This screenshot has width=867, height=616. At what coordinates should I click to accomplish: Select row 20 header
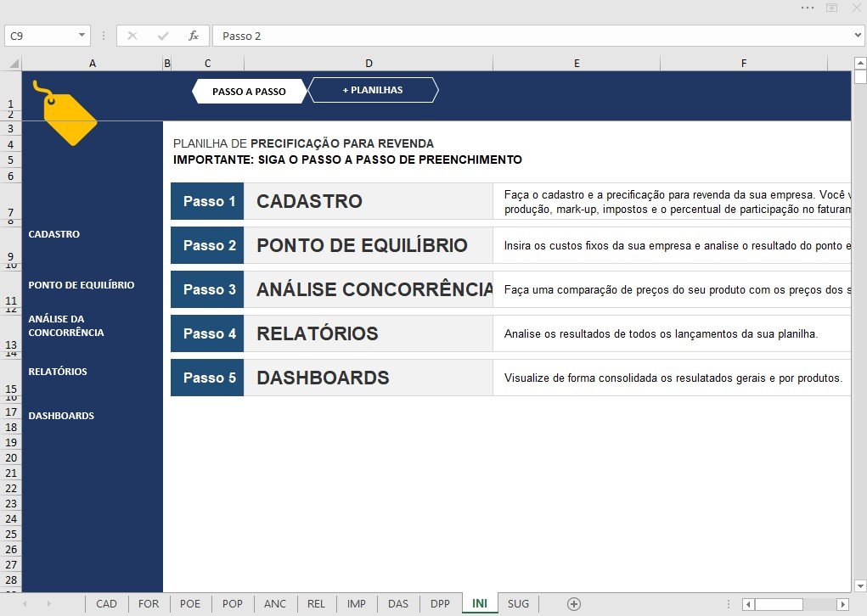[x=11, y=457]
